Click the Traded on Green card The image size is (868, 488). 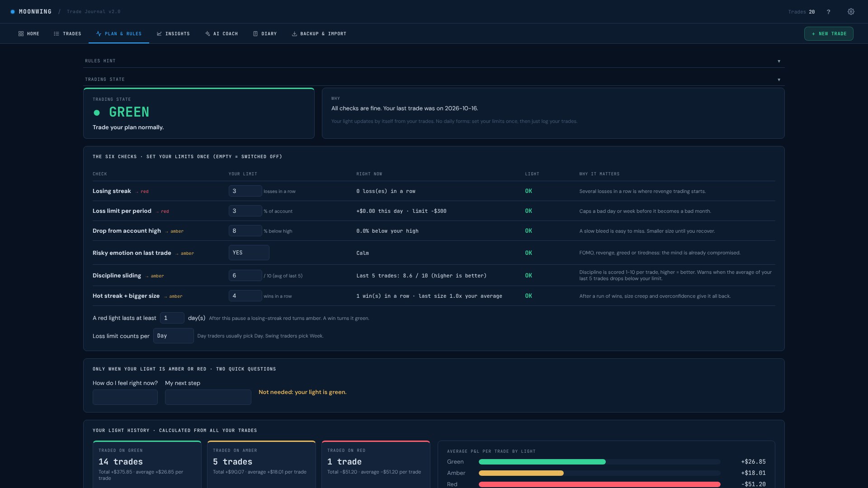pos(147,464)
